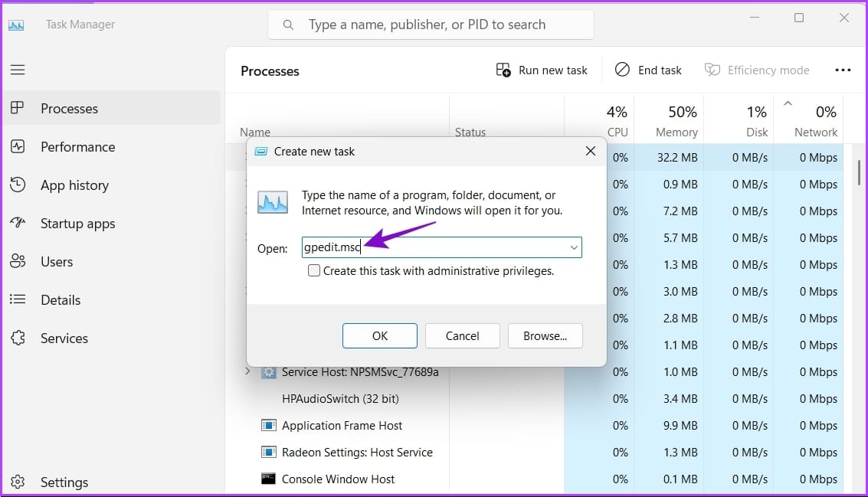Click the Services puzzle icon

pyautogui.click(x=18, y=338)
